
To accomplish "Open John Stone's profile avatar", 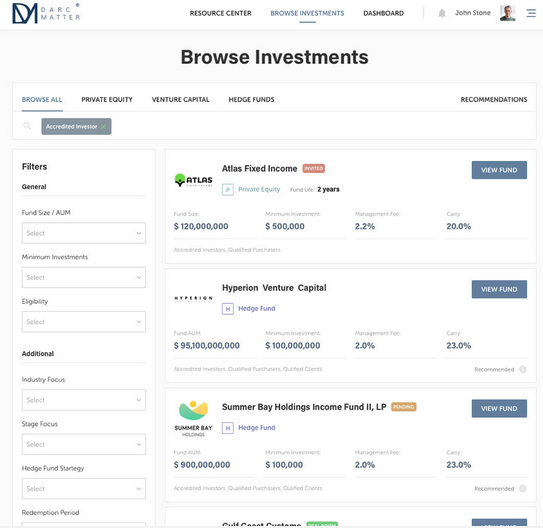I will tap(507, 13).
